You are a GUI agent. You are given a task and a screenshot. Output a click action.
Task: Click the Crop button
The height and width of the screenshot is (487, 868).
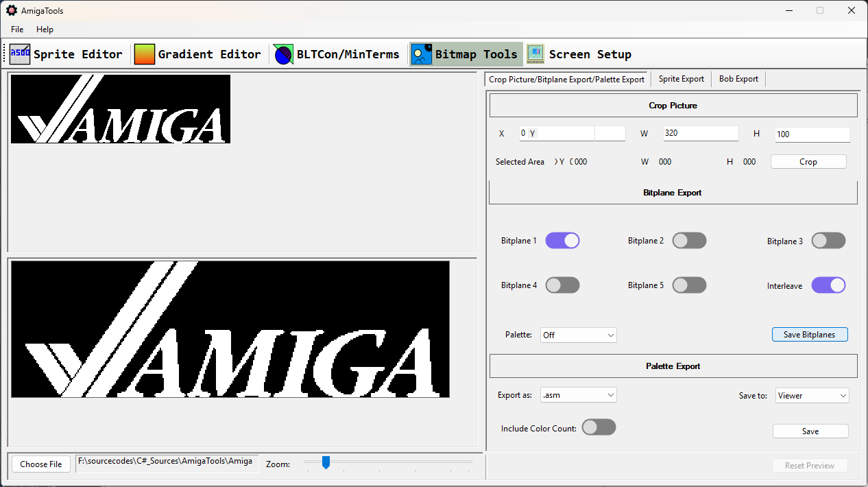(x=808, y=162)
